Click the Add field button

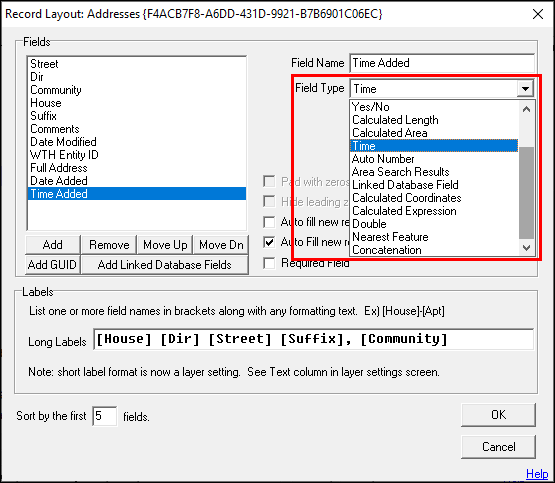pos(53,245)
